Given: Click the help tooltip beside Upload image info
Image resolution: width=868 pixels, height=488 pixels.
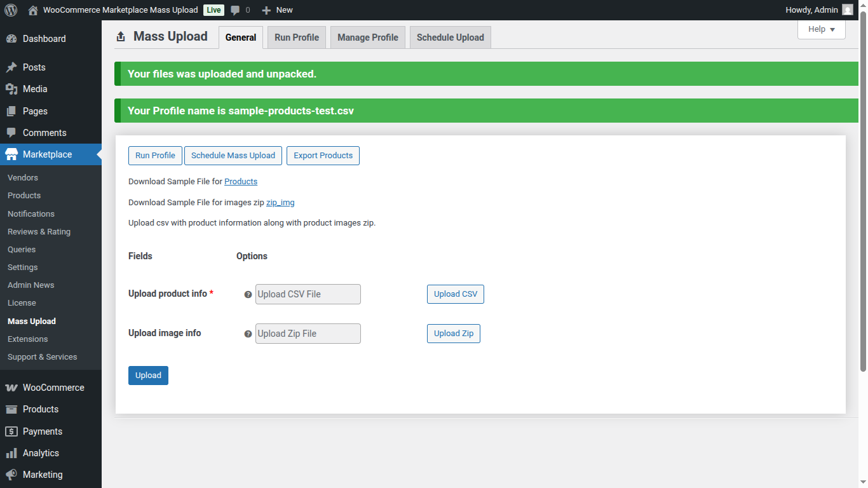Looking at the screenshot, I should pos(248,333).
